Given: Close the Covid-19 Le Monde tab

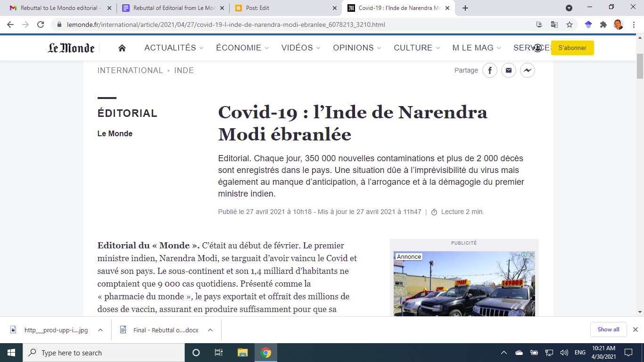Looking at the screenshot, I should point(447,8).
